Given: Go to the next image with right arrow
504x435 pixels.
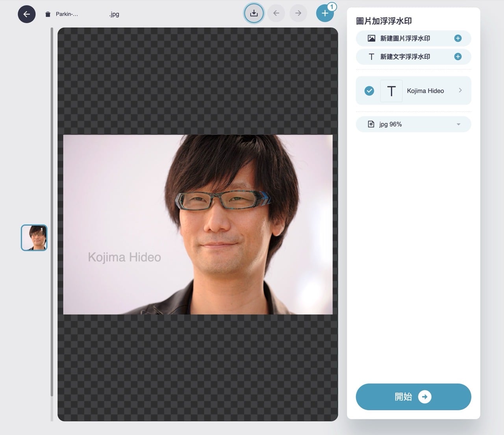Looking at the screenshot, I should 298,13.
